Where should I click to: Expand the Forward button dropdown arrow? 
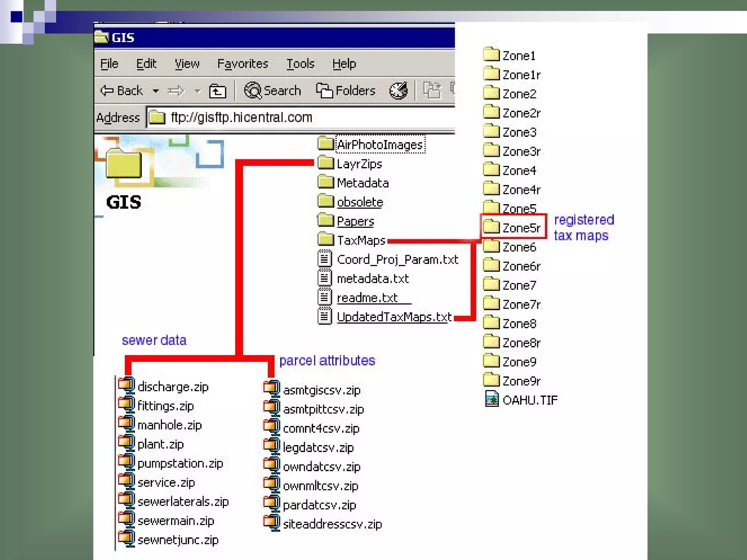click(197, 90)
